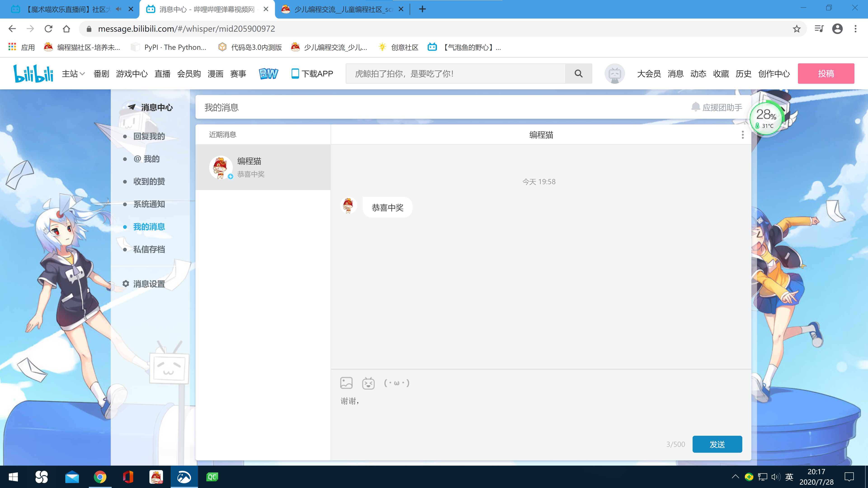
Task: Click the 编程猫 avatar beside 恭喜中奖
Action: pyautogui.click(x=348, y=205)
